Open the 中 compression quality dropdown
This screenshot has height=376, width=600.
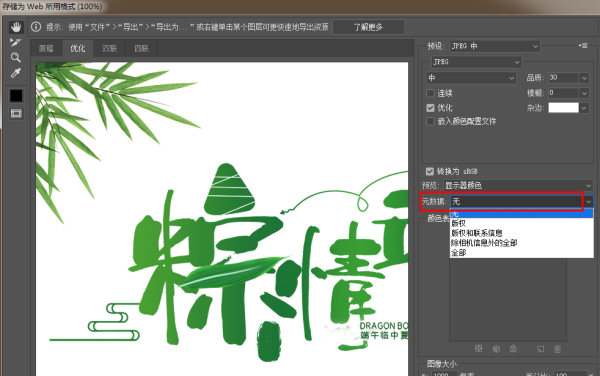tap(471, 78)
